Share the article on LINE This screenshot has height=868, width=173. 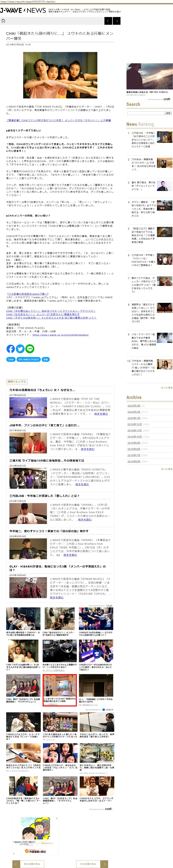coord(30,349)
